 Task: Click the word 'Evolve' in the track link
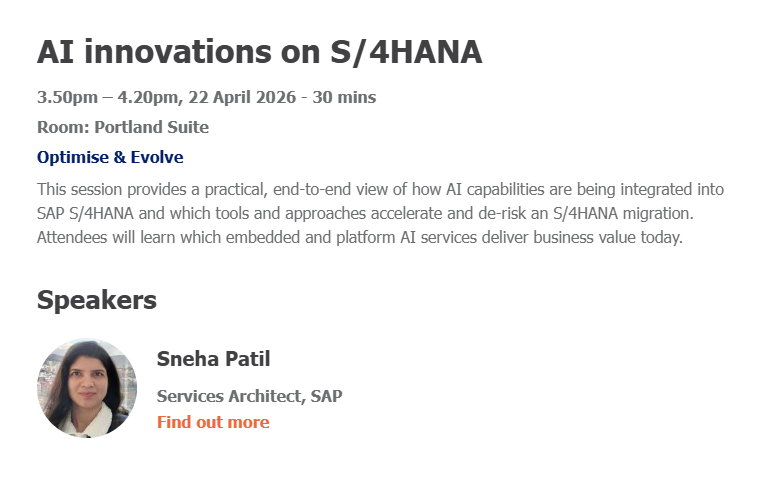157,157
